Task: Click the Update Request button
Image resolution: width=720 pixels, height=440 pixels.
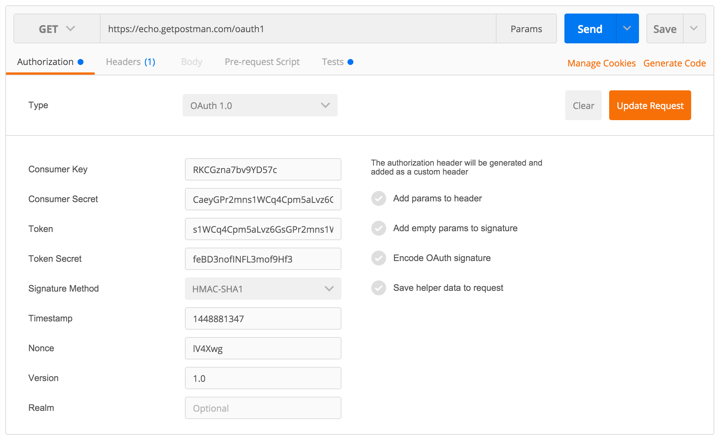Action: click(650, 105)
